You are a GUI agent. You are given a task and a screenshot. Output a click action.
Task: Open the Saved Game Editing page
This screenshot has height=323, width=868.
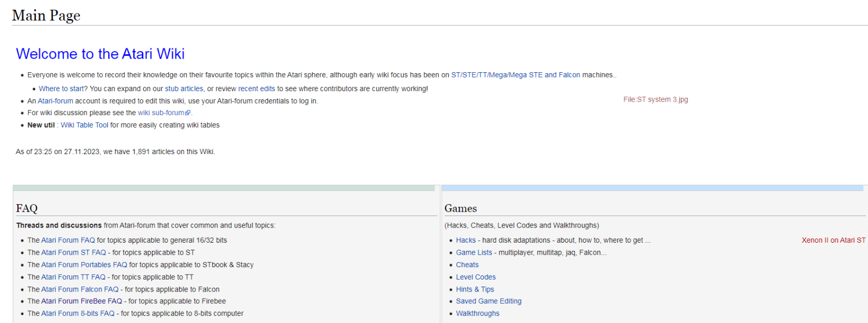[489, 301]
